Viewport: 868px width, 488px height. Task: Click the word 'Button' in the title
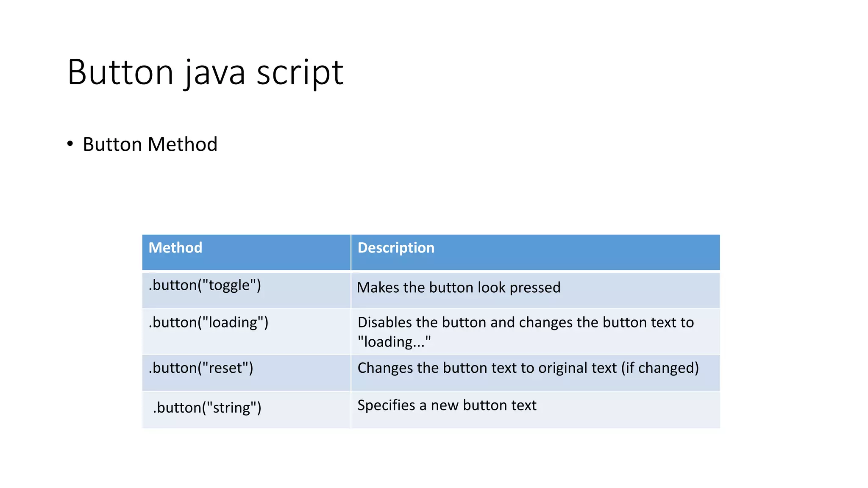point(120,72)
